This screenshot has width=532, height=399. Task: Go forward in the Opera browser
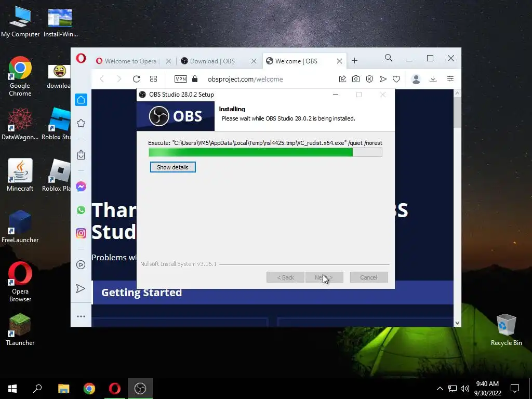coord(119,79)
